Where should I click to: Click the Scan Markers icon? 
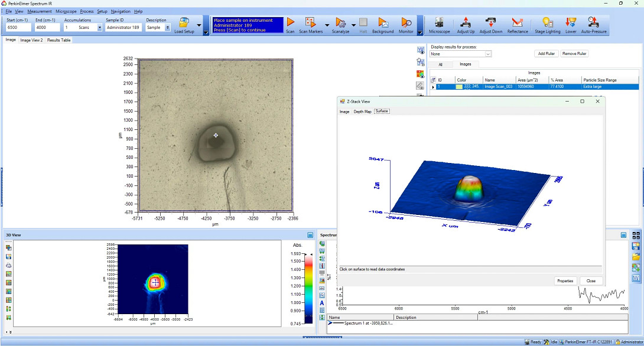pyautogui.click(x=311, y=22)
